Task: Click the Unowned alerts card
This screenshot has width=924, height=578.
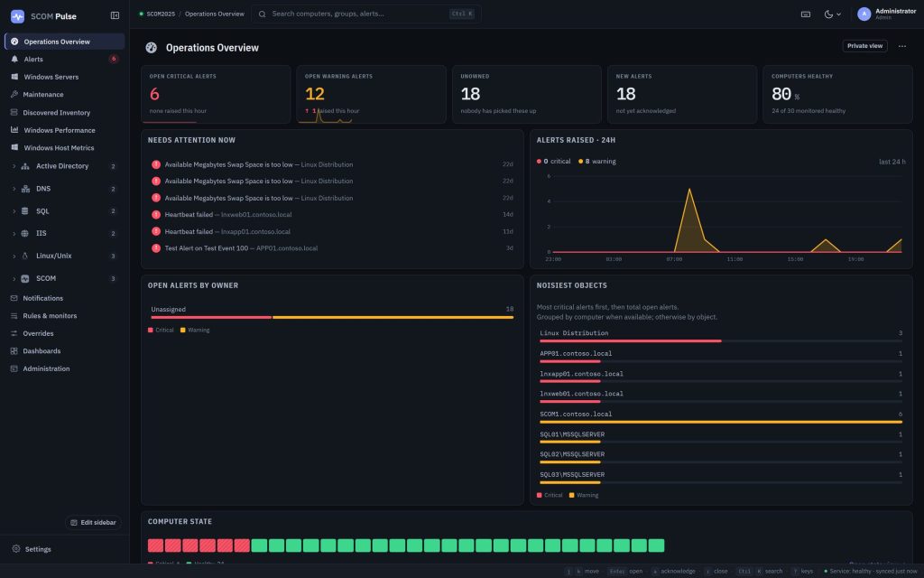Action: 527,94
